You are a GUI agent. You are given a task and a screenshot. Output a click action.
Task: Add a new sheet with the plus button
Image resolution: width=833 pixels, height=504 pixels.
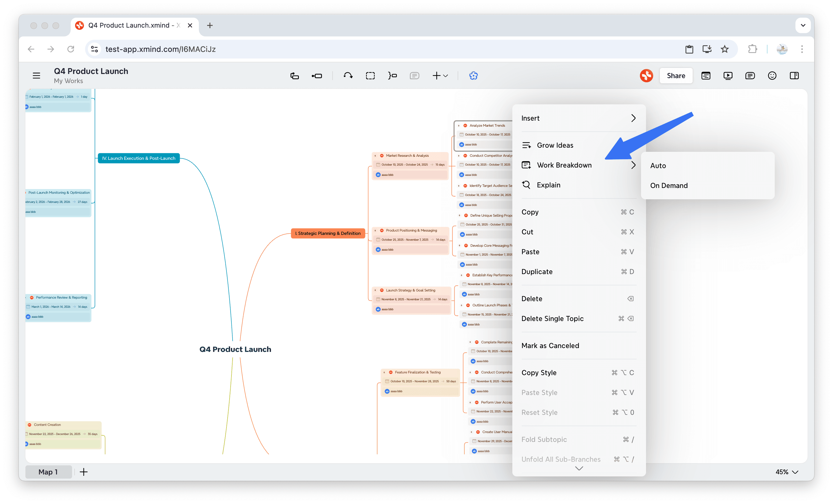pos(83,472)
